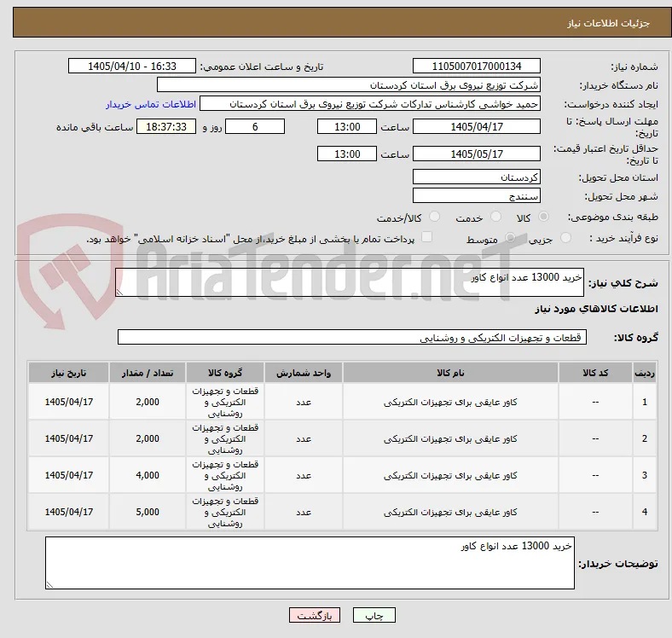Screen dimensions: 672x638
Task: Click the تعداد / مقدار column header
Action: (148, 373)
